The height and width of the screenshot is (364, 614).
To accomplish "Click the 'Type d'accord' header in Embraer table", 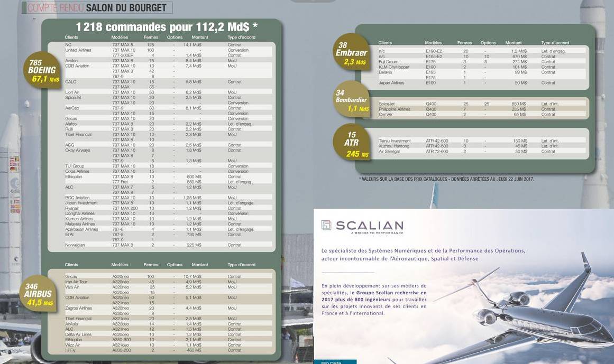I will click(555, 43).
